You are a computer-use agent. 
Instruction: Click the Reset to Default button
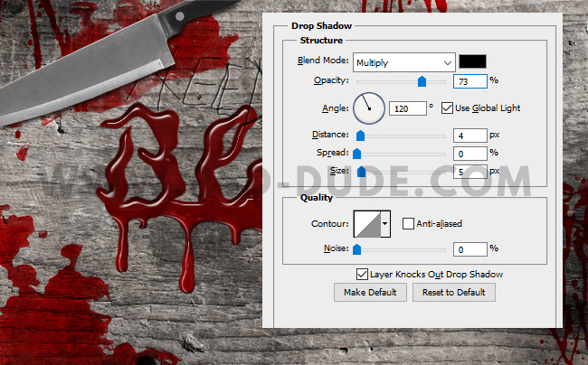coord(454,293)
